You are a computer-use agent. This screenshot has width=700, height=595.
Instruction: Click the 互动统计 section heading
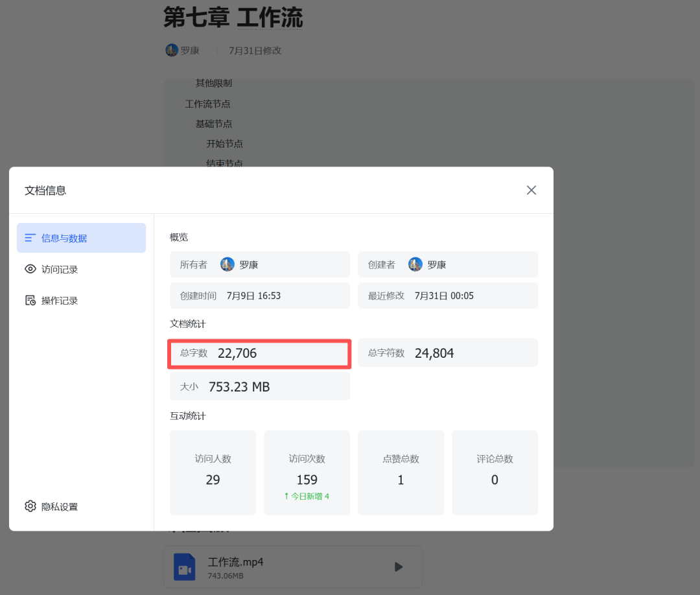coord(187,416)
